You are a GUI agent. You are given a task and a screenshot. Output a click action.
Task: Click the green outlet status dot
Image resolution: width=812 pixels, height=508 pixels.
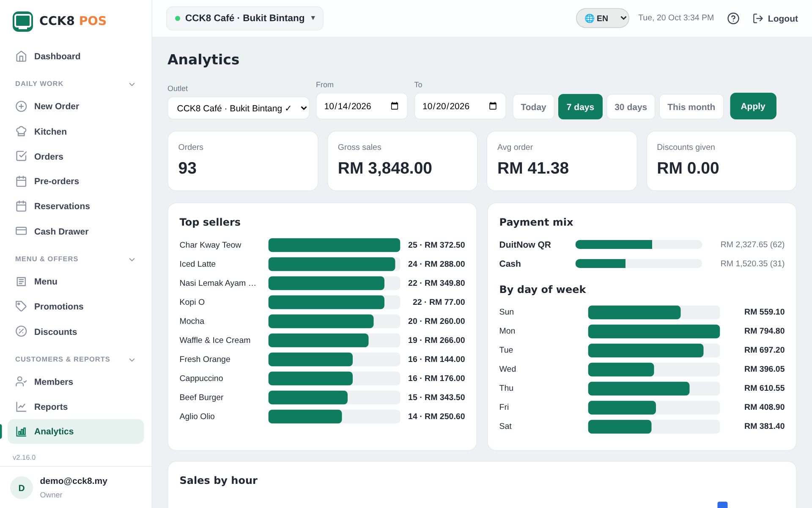click(178, 18)
